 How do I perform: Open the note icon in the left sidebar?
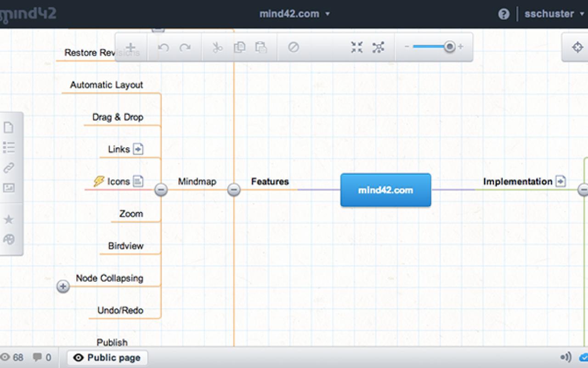tap(9, 127)
